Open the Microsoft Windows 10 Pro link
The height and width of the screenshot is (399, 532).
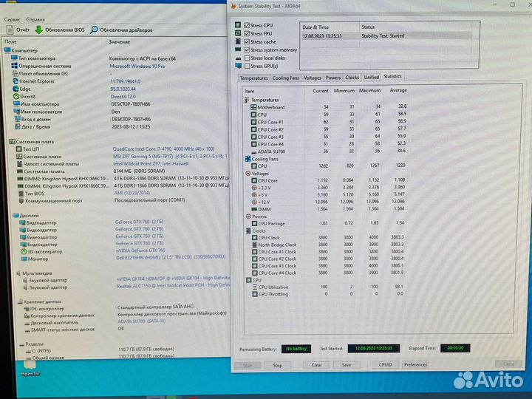point(137,66)
